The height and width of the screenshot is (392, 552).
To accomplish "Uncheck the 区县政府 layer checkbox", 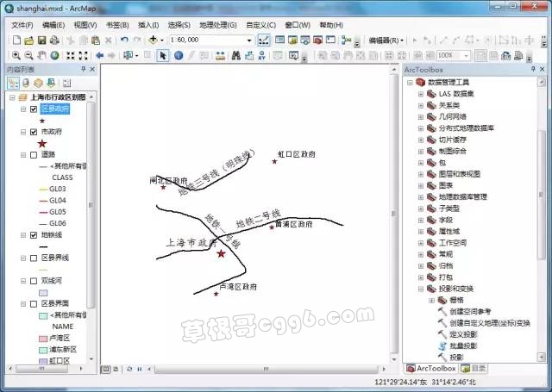I will pyautogui.click(x=34, y=109).
